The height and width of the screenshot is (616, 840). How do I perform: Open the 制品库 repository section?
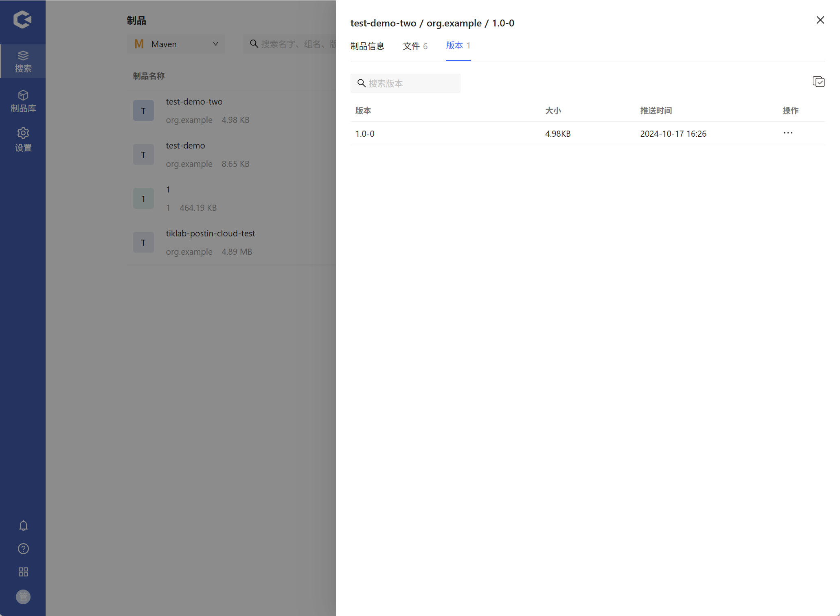pyautogui.click(x=23, y=101)
